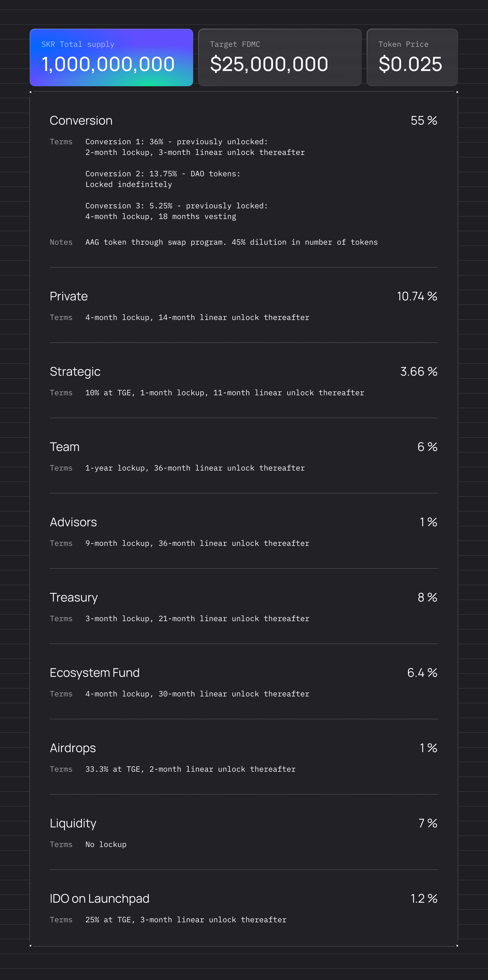Screen dimensions: 488x980
Task: Select the Strategic section heading
Action: 75,372
